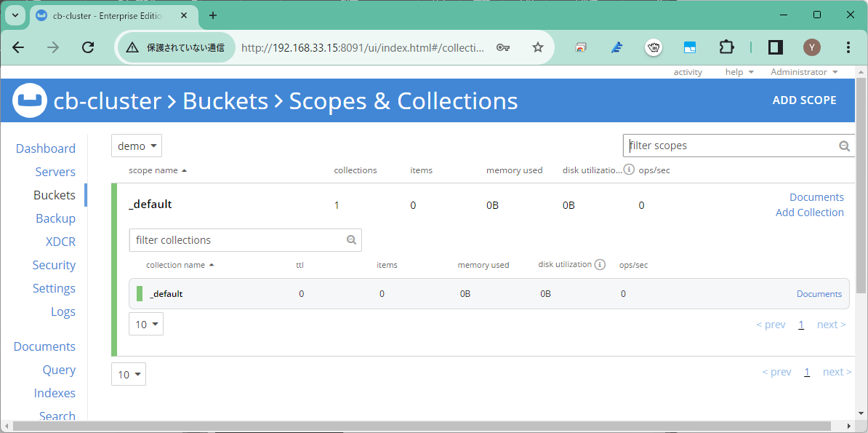
Task: Open Documents link for _default collection
Action: pyautogui.click(x=819, y=294)
